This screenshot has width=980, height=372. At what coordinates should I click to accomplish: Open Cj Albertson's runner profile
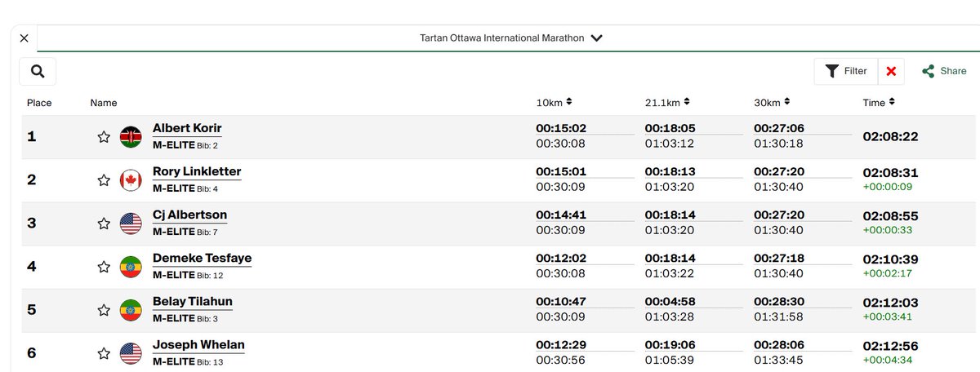pos(189,215)
